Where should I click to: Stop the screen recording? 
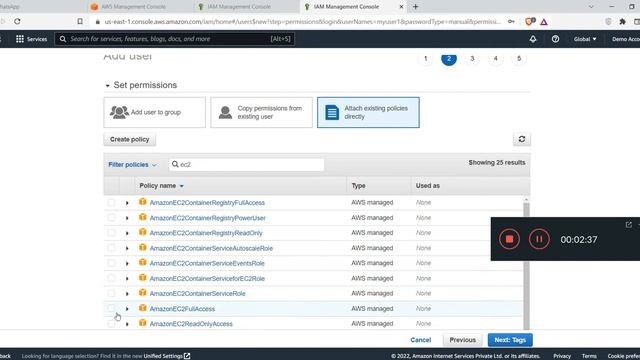point(509,239)
